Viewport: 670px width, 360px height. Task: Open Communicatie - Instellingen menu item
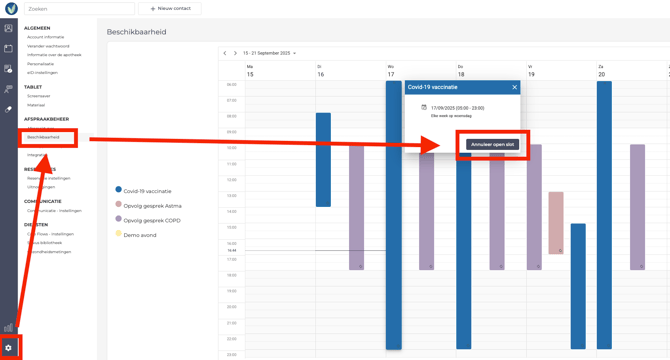[54, 211]
